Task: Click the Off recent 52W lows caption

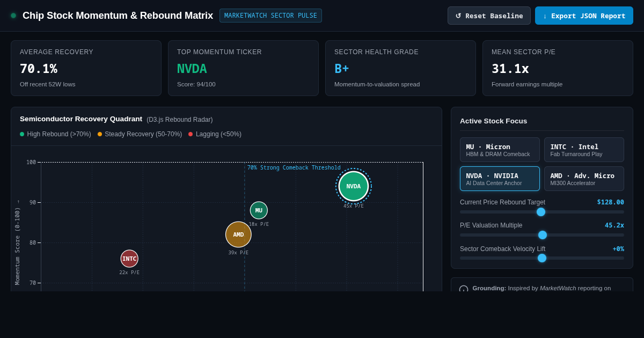Action: pos(48,84)
